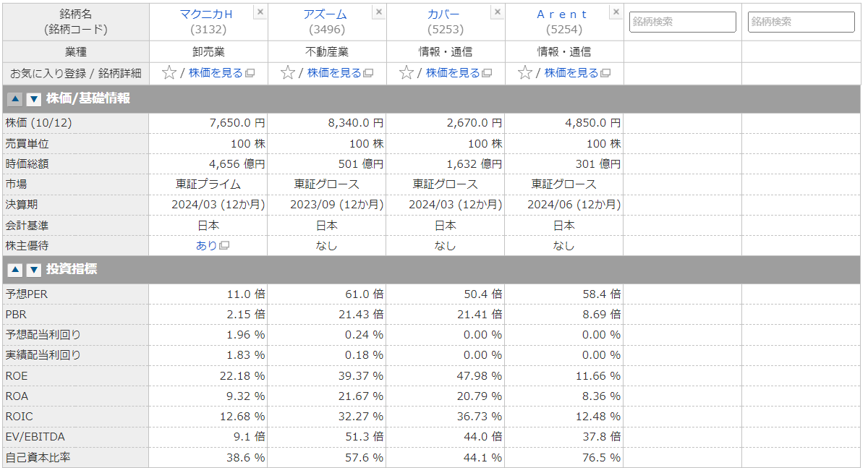Remove カバー column with its X button
Viewport: 868px width, 468px height.
coord(498,12)
